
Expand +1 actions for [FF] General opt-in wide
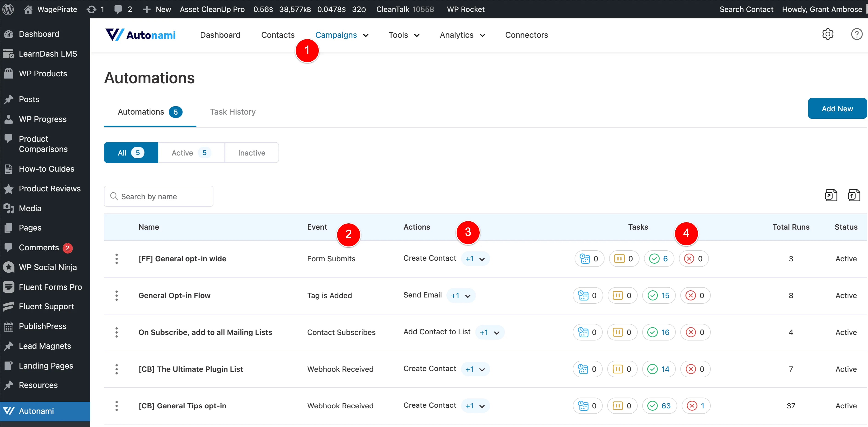(475, 259)
